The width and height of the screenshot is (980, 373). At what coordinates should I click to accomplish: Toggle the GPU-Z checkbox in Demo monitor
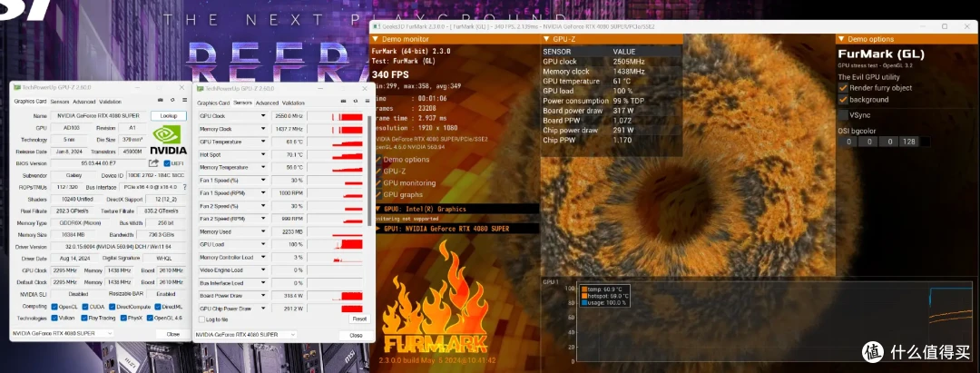(377, 172)
